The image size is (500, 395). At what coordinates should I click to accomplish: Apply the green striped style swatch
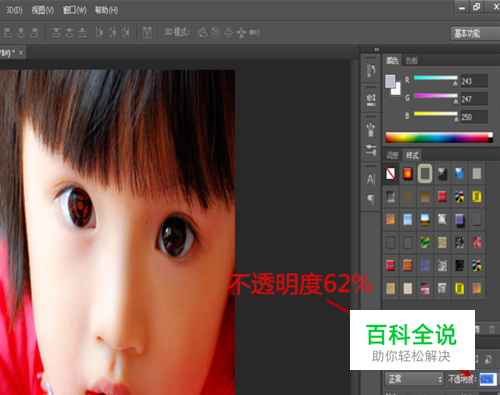coord(425,243)
